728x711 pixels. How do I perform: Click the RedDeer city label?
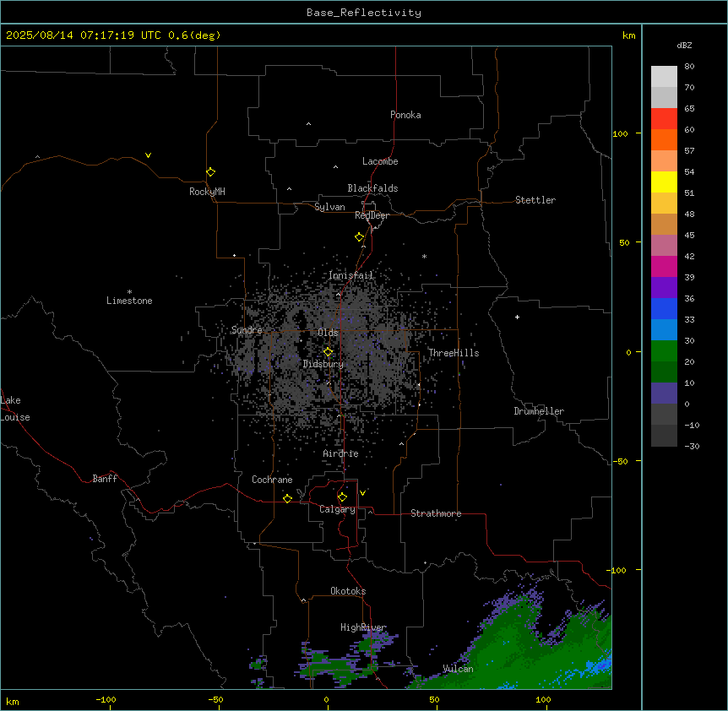[x=372, y=215]
